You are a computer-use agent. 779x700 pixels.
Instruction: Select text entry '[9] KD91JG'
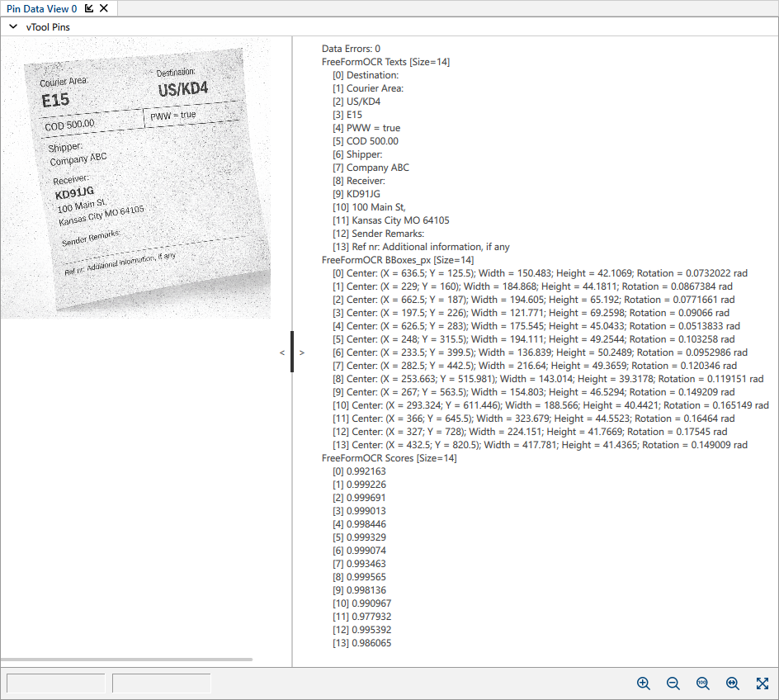click(356, 194)
